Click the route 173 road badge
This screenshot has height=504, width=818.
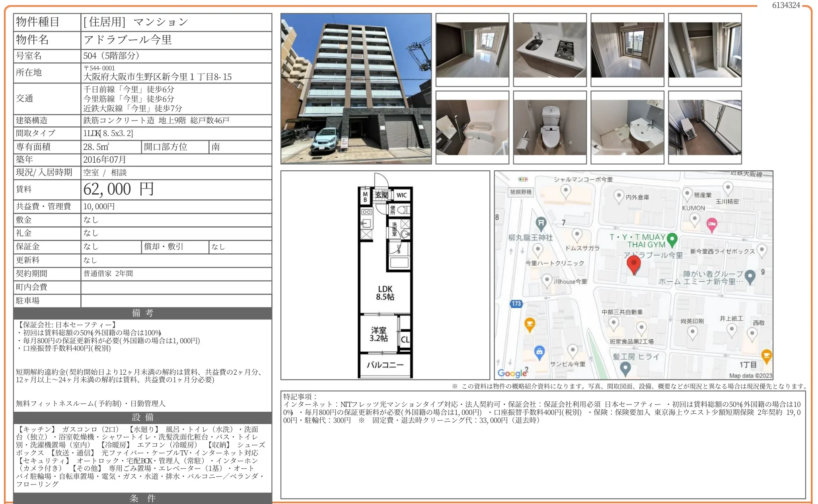point(516,304)
